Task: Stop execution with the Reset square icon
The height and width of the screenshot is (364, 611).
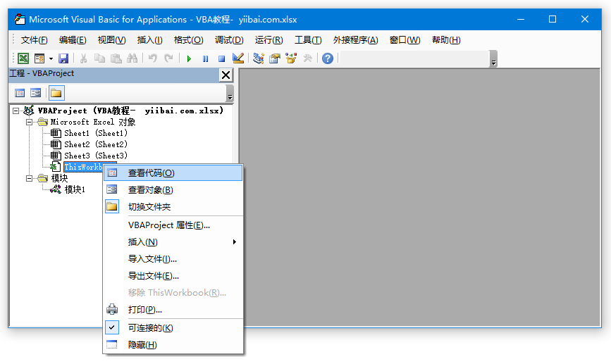Action: [x=221, y=58]
